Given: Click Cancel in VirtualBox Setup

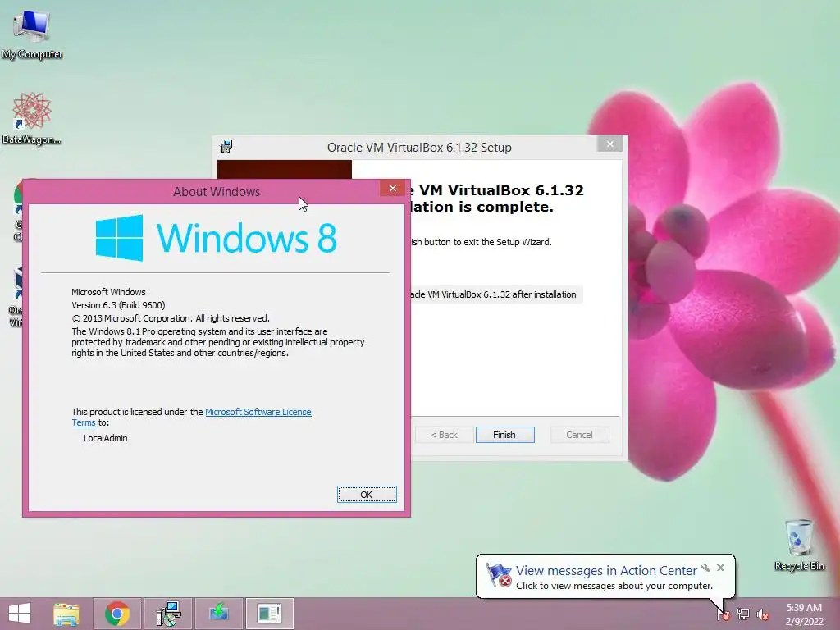Looking at the screenshot, I should click(x=580, y=435).
